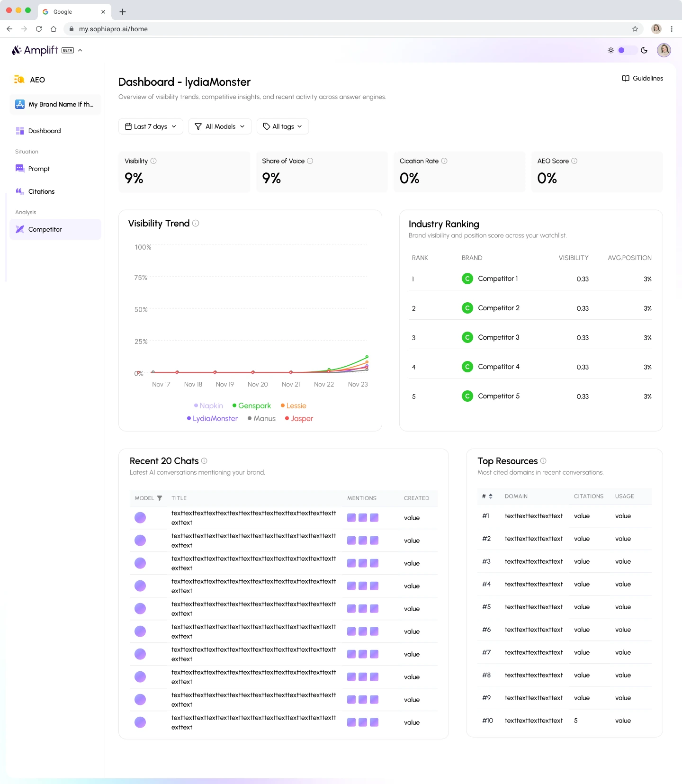Click the browser home icon

click(54, 29)
